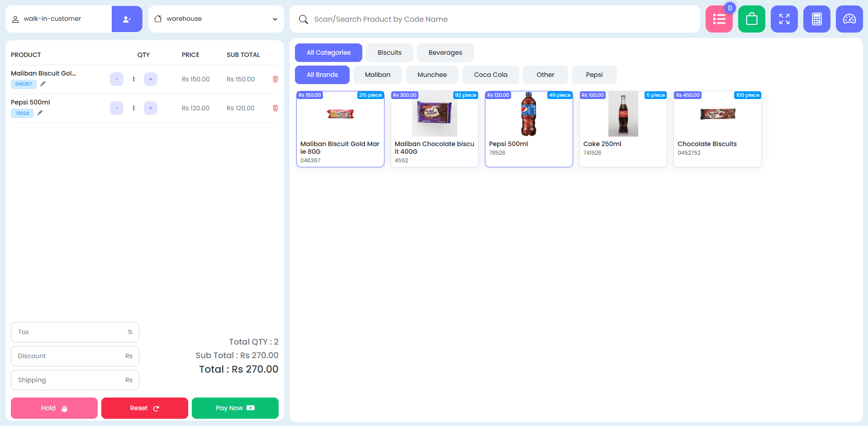
Task: Expand the warehouse dropdown
Action: 216,19
